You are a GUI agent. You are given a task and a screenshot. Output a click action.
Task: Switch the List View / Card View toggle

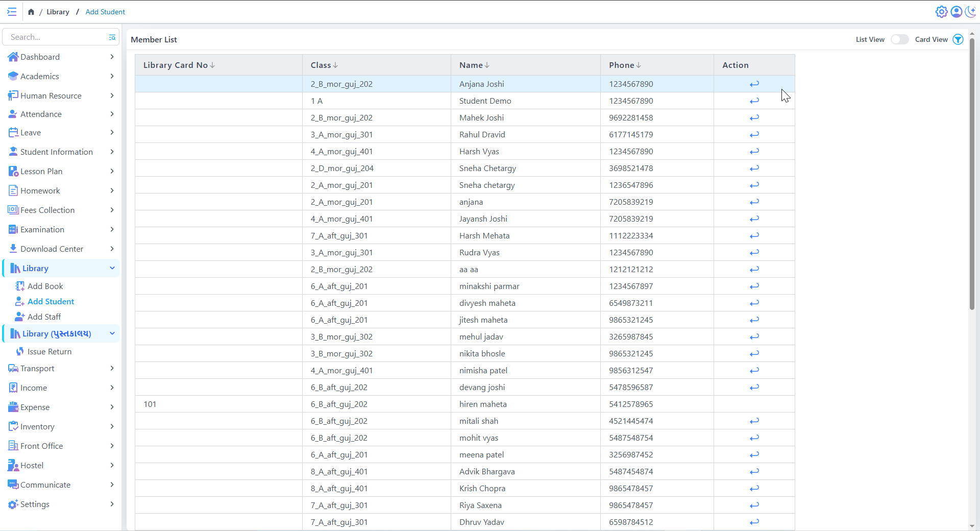899,39
